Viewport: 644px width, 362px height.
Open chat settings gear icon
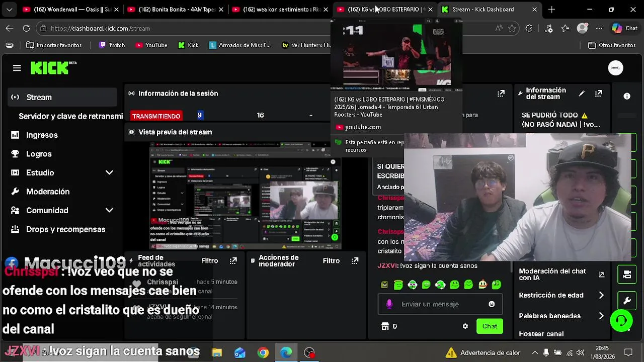[x=465, y=326]
